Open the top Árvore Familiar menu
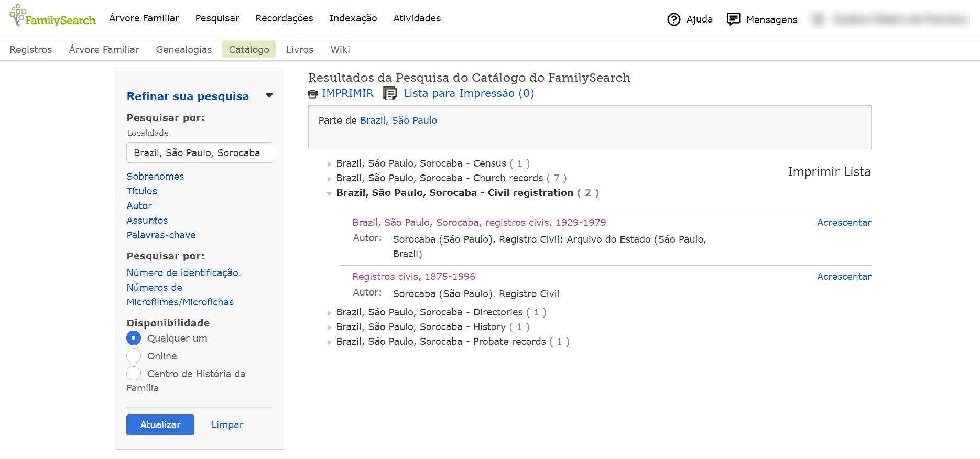The height and width of the screenshot is (459, 980). 144,18
